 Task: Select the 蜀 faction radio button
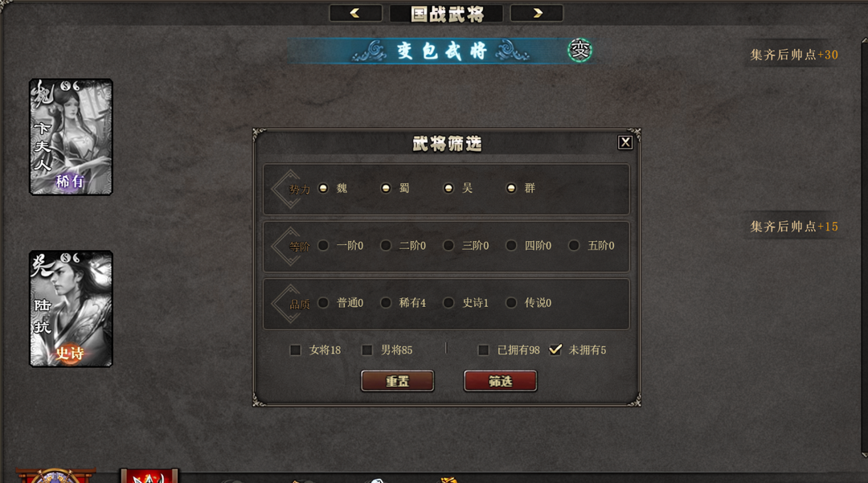(x=386, y=188)
